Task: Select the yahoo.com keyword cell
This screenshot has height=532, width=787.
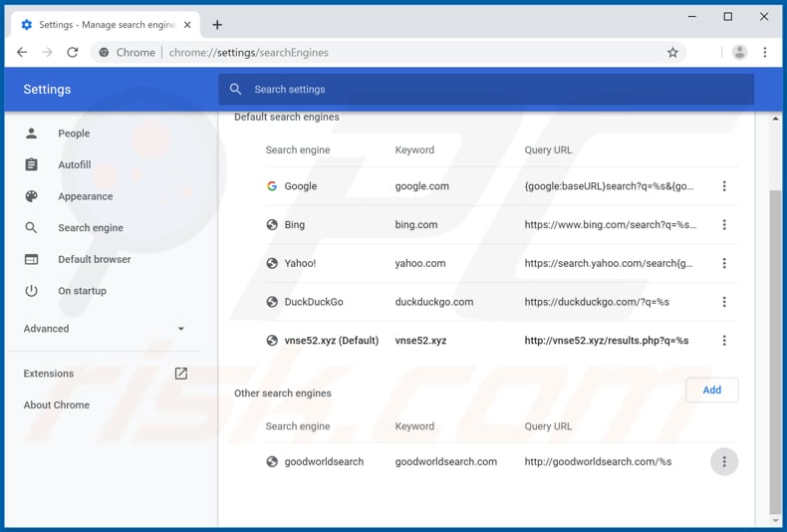Action: point(420,263)
